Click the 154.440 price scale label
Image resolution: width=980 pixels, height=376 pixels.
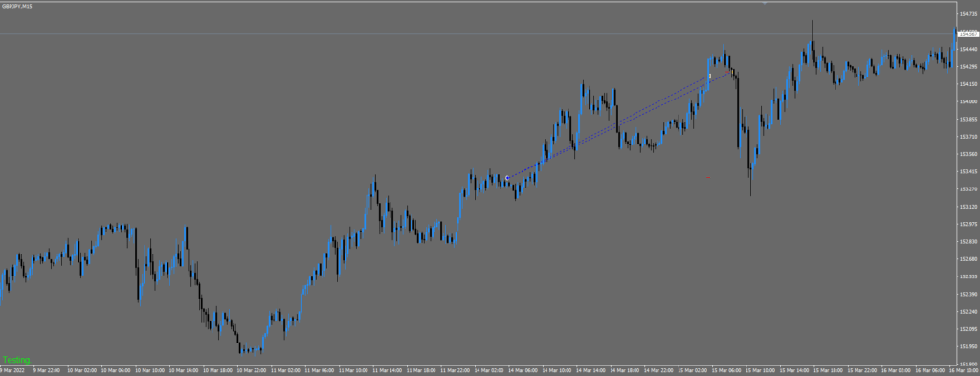pos(969,49)
